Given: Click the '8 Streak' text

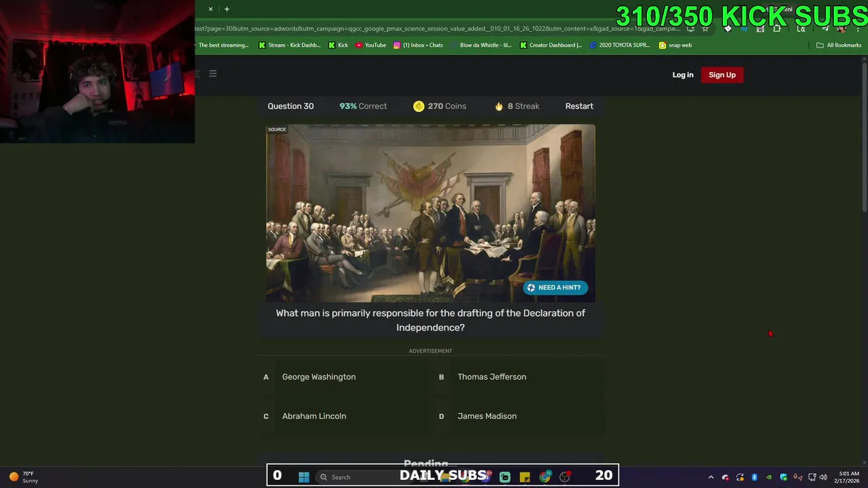Looking at the screenshot, I should click(x=523, y=106).
